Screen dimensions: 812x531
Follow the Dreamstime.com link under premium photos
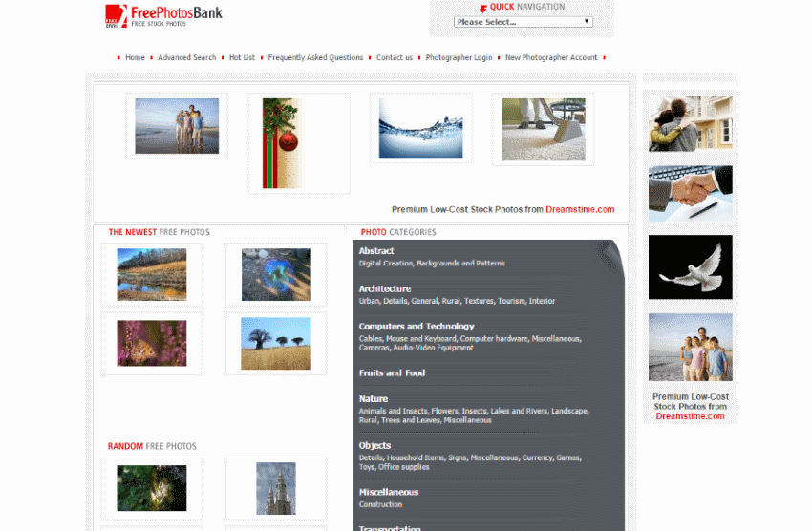[x=580, y=209]
